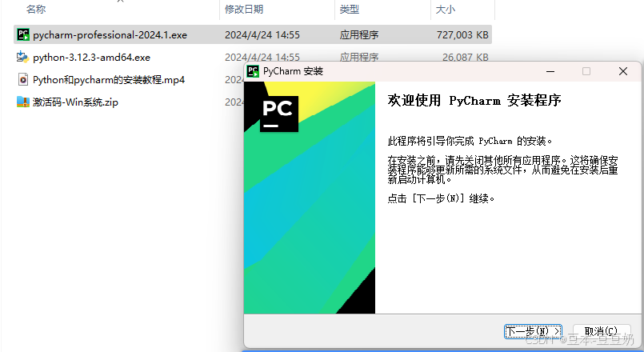Screen dimensions: 644x352
Task: Click the PyCharm icon beside pycharm-professional-2024.1.exe
Action: pos(23,35)
